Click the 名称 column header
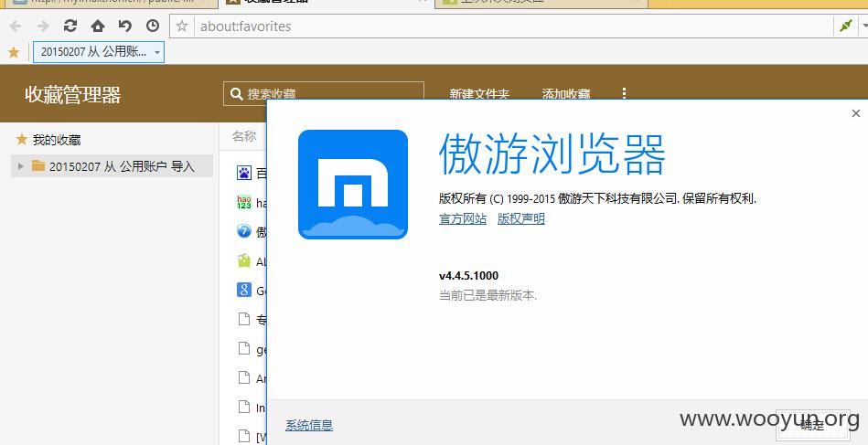Image resolution: width=868 pixels, height=445 pixels. pos(244,136)
